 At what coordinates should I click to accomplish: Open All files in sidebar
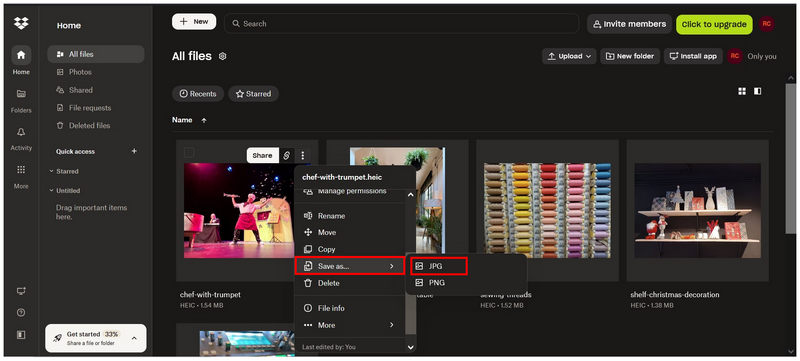(96, 54)
